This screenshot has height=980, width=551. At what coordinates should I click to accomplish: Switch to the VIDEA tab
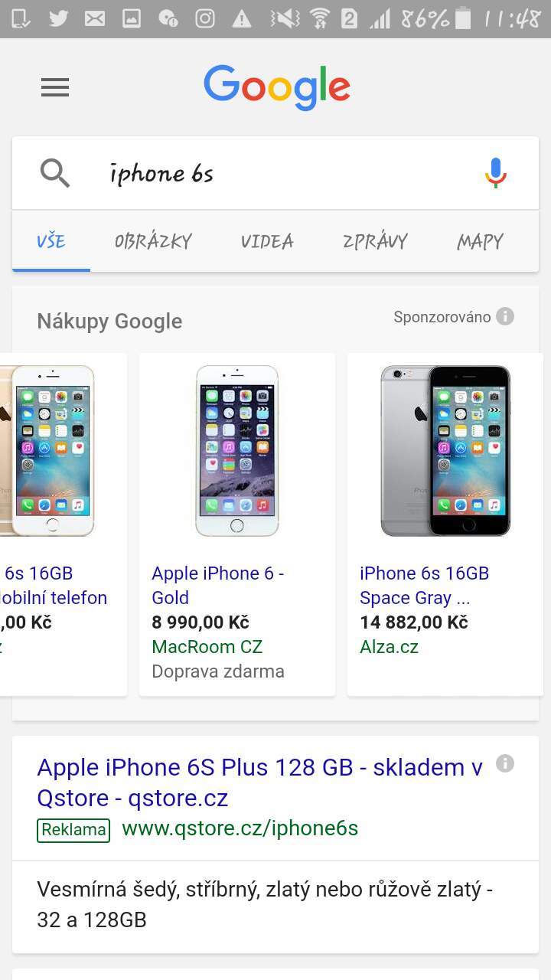pyautogui.click(x=267, y=241)
